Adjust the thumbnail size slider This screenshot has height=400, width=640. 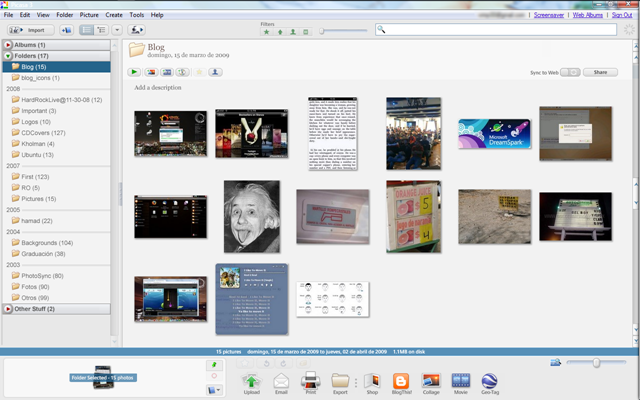point(596,362)
